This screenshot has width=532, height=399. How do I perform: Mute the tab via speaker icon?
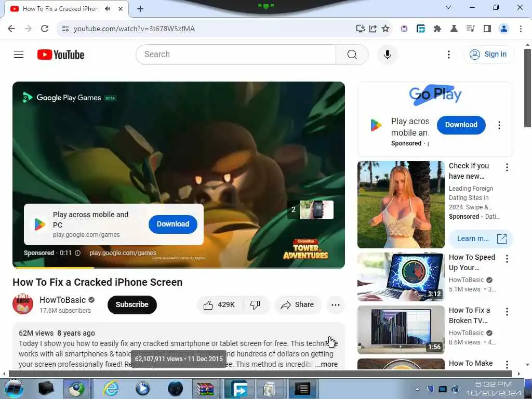(x=108, y=9)
